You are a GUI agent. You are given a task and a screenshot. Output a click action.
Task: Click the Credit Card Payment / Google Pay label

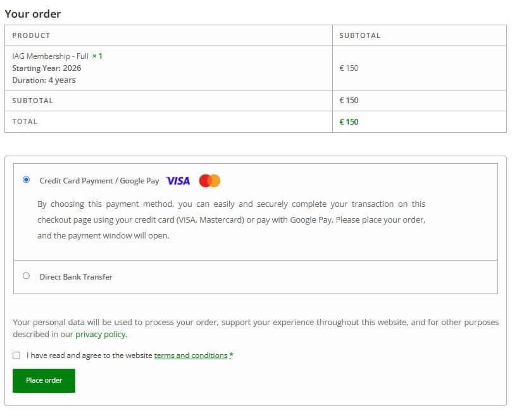click(99, 181)
